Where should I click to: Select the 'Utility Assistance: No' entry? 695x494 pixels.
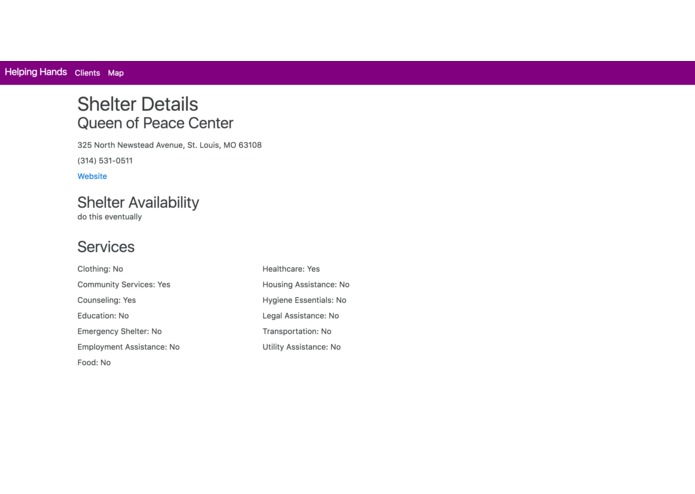302,347
